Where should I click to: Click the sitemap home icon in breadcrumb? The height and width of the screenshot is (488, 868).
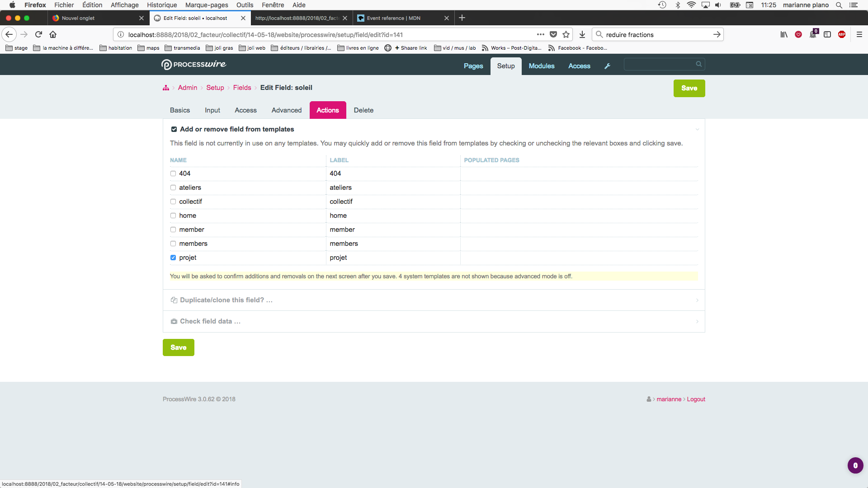[166, 88]
